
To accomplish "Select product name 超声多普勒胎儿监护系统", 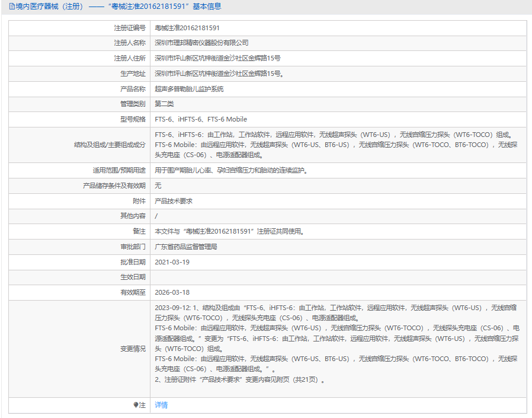I will 189,89.
